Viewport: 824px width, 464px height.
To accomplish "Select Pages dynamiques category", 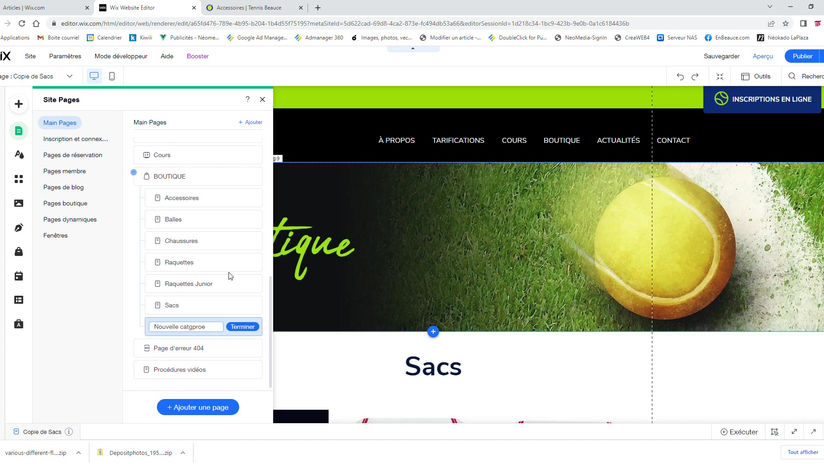I will coord(70,220).
